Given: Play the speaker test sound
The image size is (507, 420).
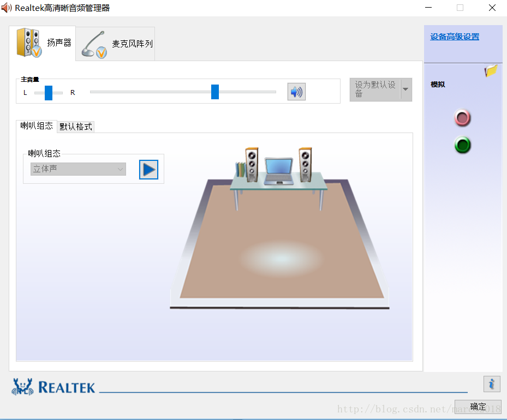Looking at the screenshot, I should 149,169.
